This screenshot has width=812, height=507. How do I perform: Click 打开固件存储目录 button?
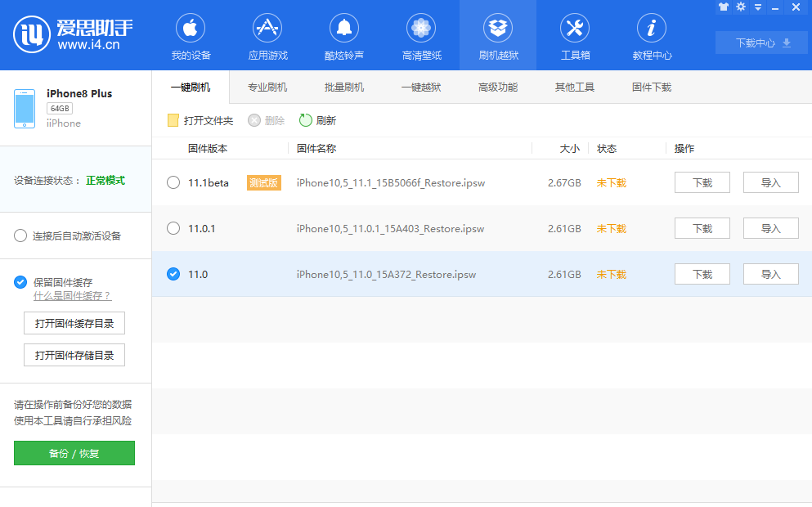(74, 355)
